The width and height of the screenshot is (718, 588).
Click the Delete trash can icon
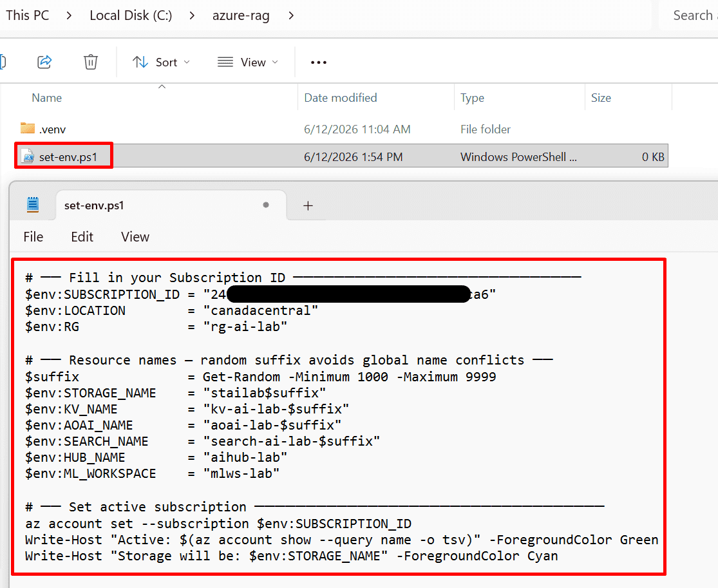click(x=91, y=62)
